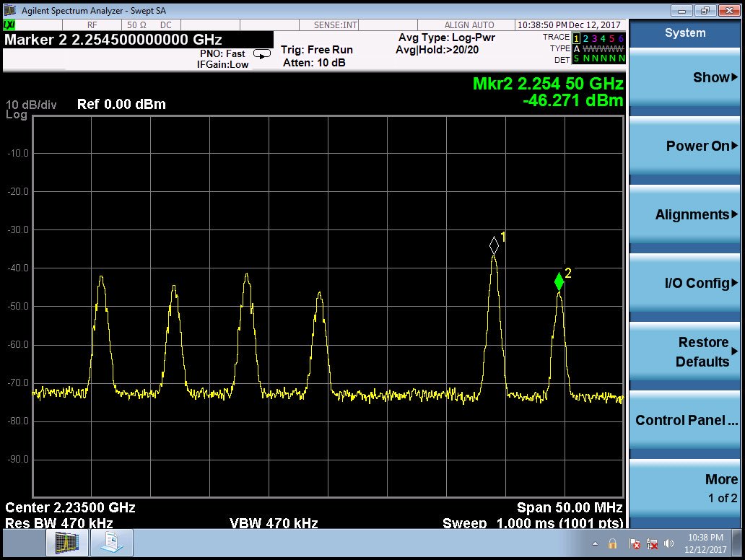
Task: Show hidden system tray icons
Action: coord(596,543)
